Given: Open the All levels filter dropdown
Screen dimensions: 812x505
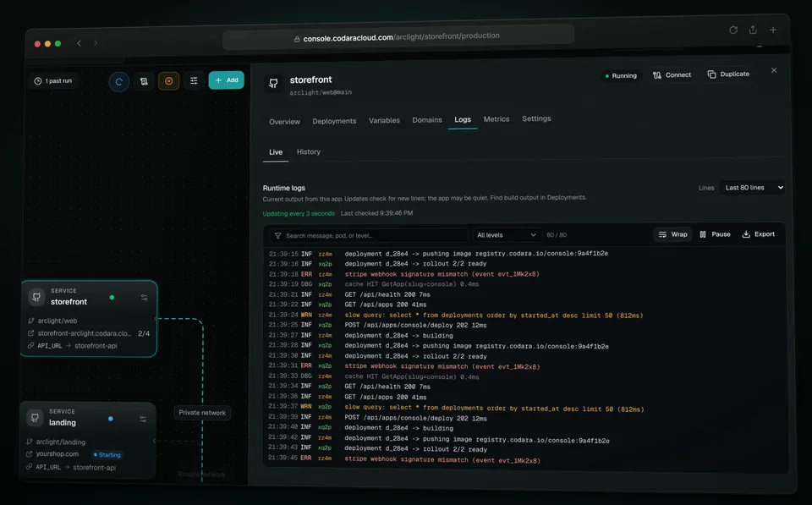Looking at the screenshot, I should [x=507, y=235].
